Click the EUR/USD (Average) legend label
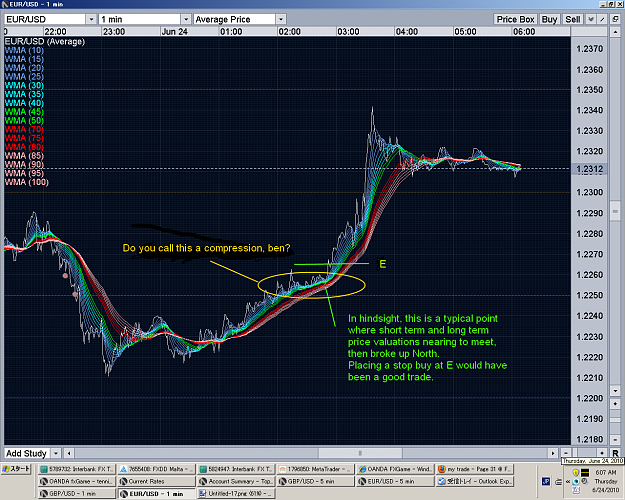625x500 pixels. click(45, 41)
